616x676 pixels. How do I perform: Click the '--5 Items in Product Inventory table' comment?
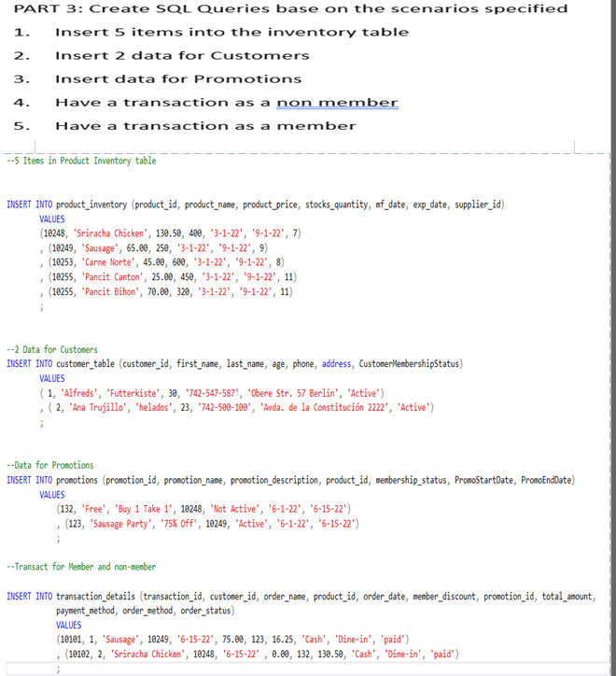pos(81,161)
